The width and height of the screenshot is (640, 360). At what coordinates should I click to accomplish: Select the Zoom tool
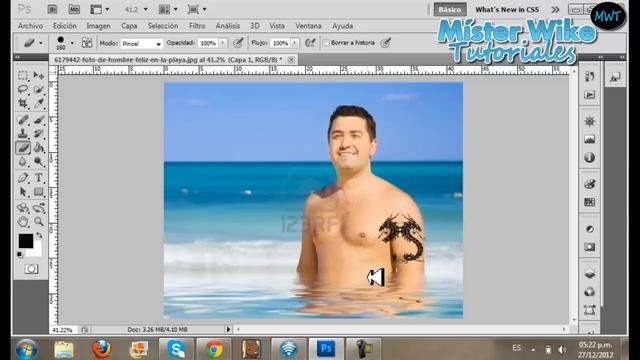(x=39, y=222)
